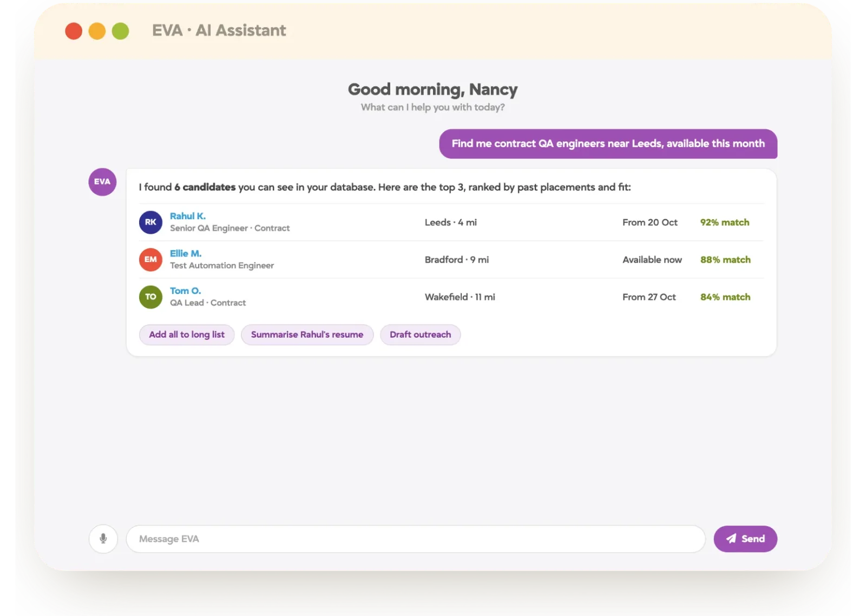Focus the Message EVA input field

(x=416, y=539)
